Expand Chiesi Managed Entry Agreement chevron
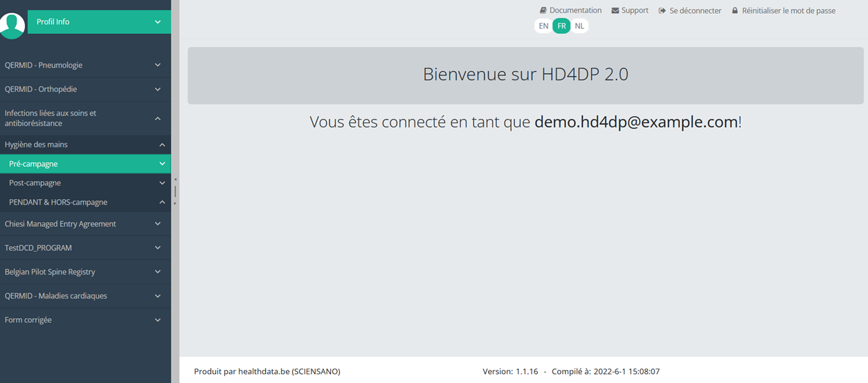 pos(158,224)
